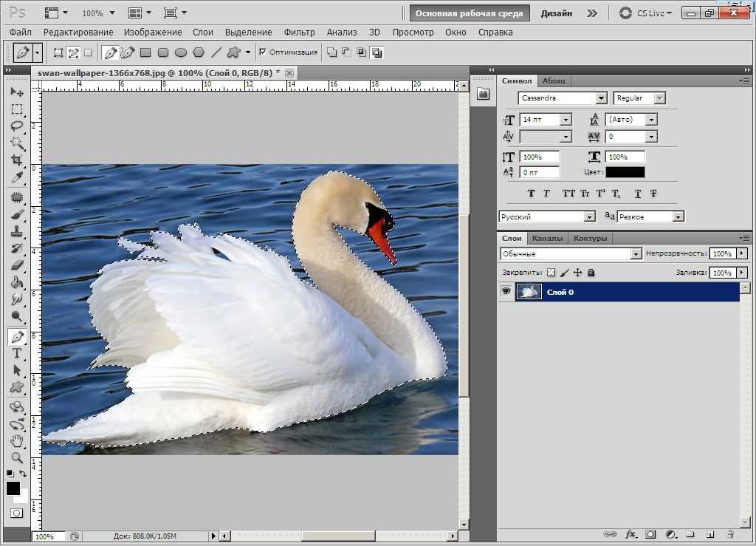Select the Eyedropper tool

(17, 177)
